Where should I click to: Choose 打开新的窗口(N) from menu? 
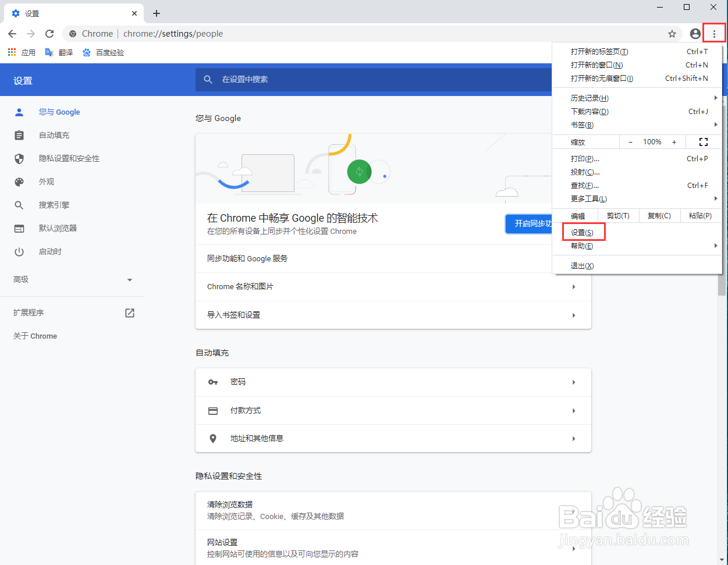point(637,65)
